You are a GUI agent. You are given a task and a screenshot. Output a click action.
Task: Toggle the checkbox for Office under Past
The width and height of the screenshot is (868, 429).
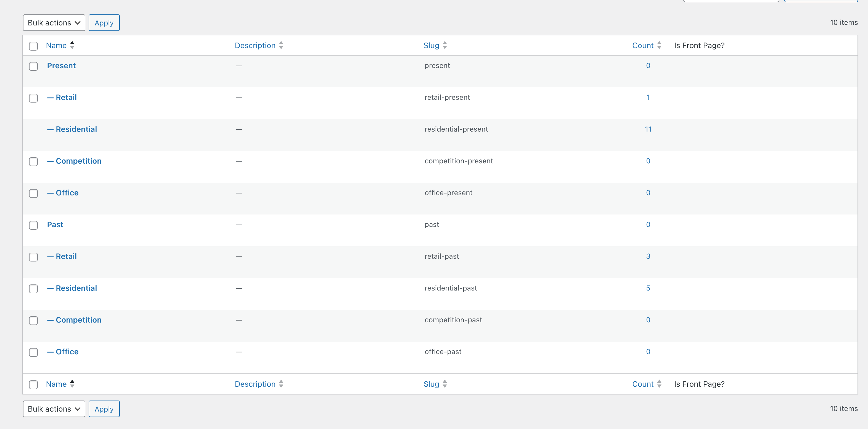[x=33, y=352]
